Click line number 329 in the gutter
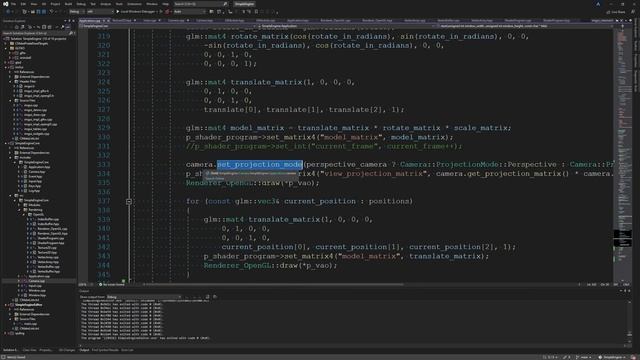640x360 pixels. pos(104,128)
